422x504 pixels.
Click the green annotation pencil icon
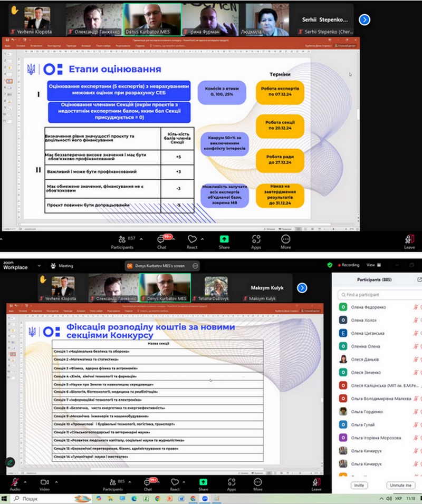point(9,461)
